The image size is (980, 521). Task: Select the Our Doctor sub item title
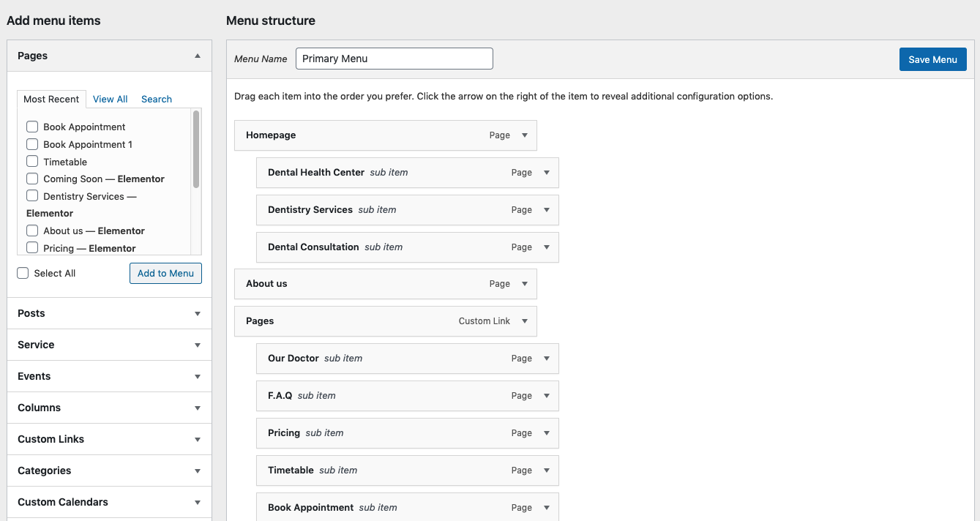[x=293, y=359]
